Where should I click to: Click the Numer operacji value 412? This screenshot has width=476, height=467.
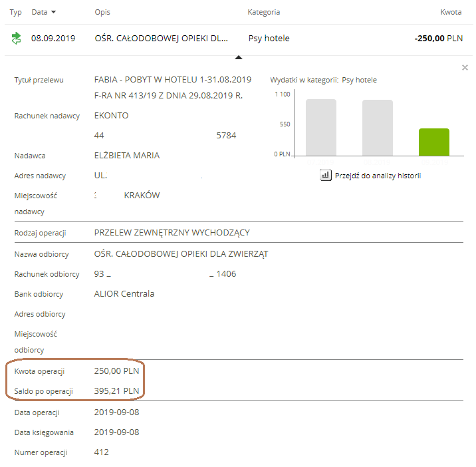(x=101, y=452)
